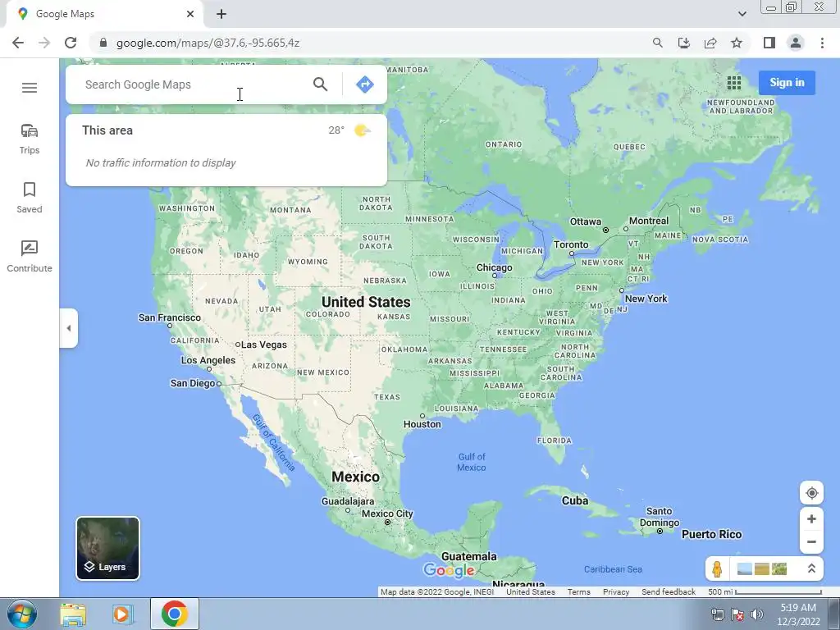Zoom in the map with plus button
The height and width of the screenshot is (630, 840).
(811, 518)
